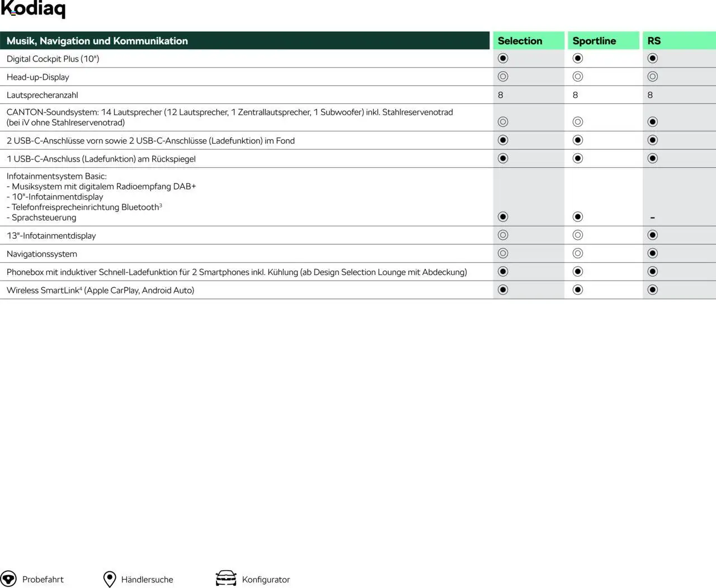The width and height of the screenshot is (716, 588).
Task: Click the car Konfigurator icon
Action: (x=226, y=578)
